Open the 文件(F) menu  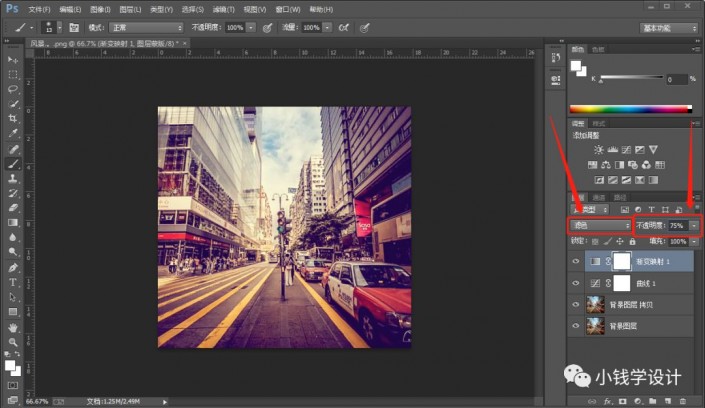tap(39, 8)
